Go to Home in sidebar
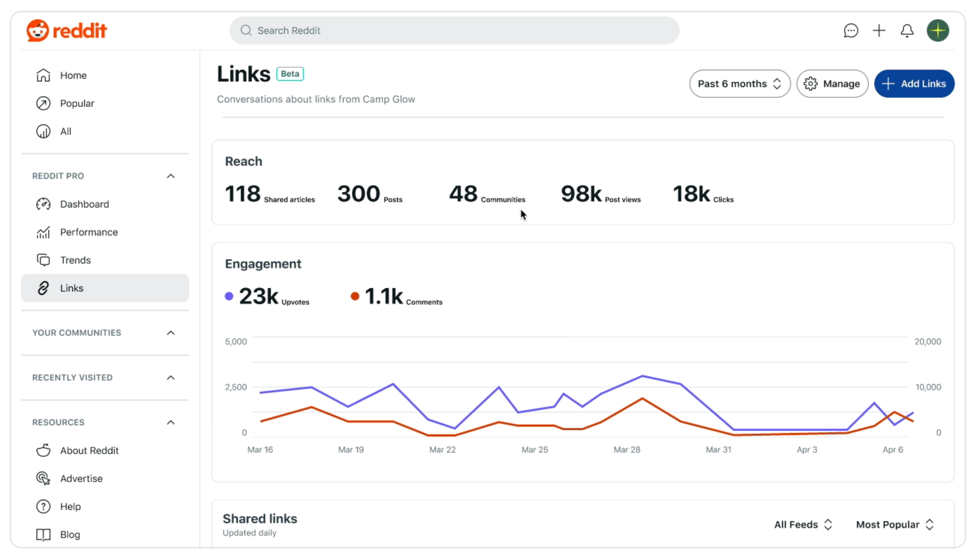 click(x=73, y=75)
